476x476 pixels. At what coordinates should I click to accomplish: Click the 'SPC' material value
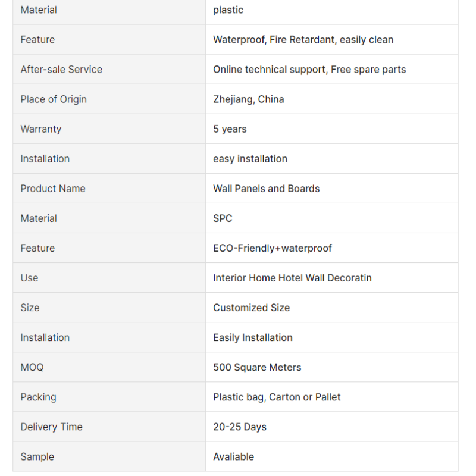(223, 218)
